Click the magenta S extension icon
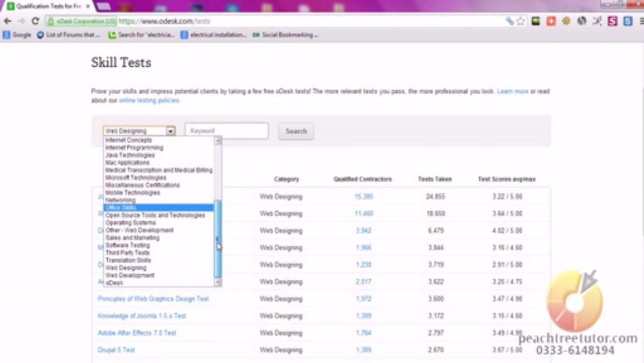The image size is (644, 363). pyautogui.click(x=612, y=21)
